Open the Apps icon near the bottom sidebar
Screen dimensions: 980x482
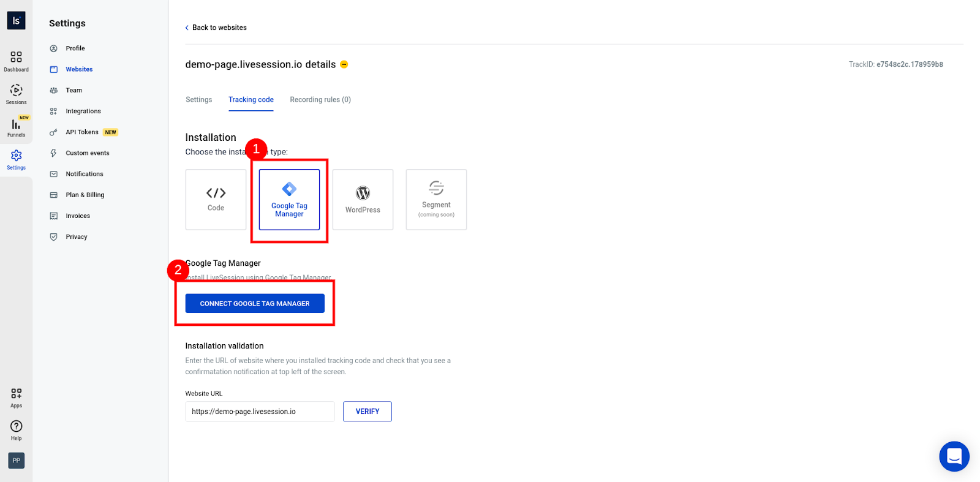click(15, 395)
